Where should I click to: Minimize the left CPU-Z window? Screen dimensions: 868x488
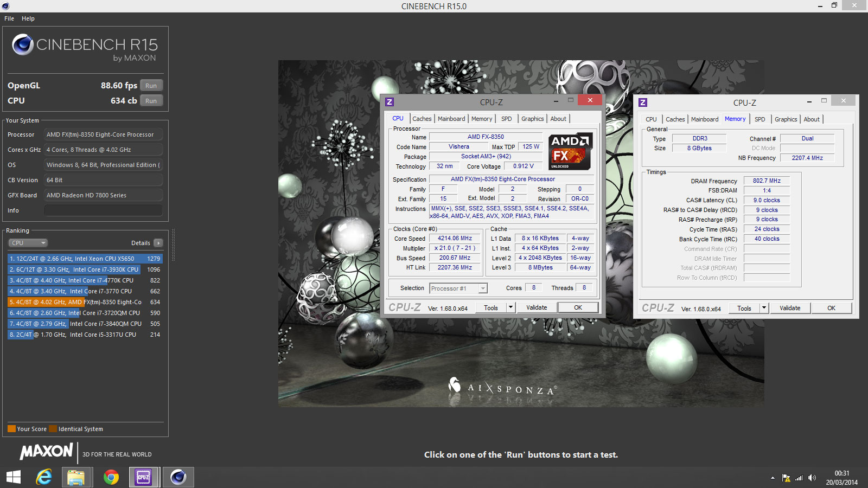[x=556, y=101]
